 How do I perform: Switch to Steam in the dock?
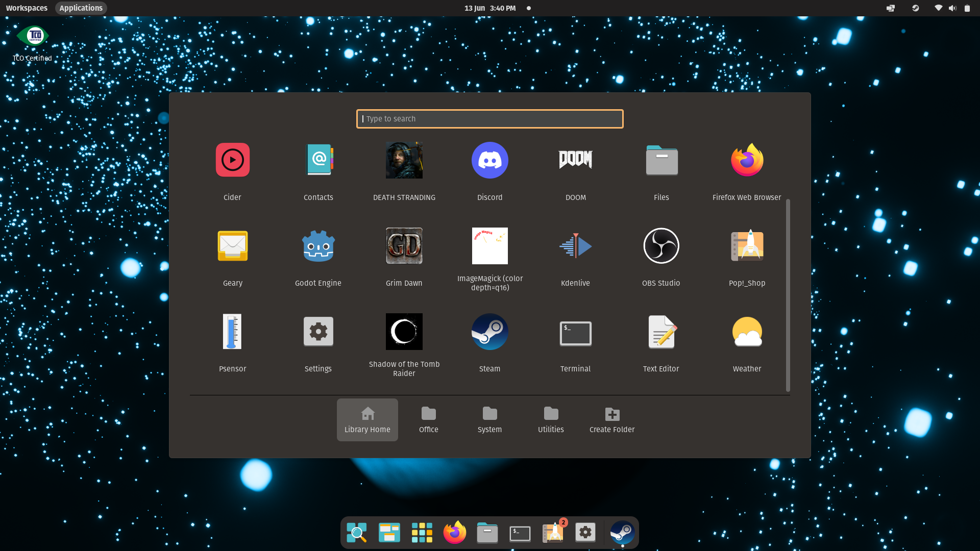tap(623, 533)
